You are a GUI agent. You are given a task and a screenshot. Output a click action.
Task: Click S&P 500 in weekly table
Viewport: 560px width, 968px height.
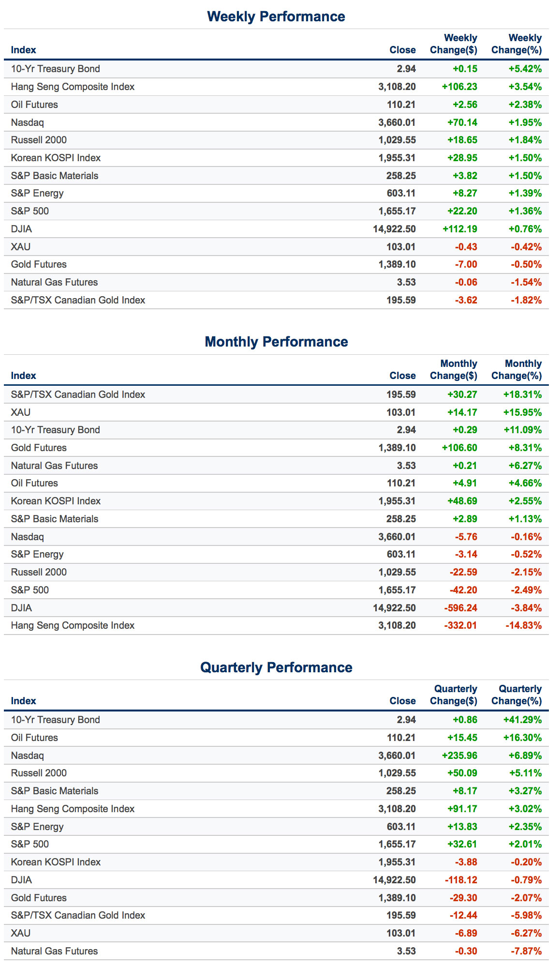coord(30,211)
